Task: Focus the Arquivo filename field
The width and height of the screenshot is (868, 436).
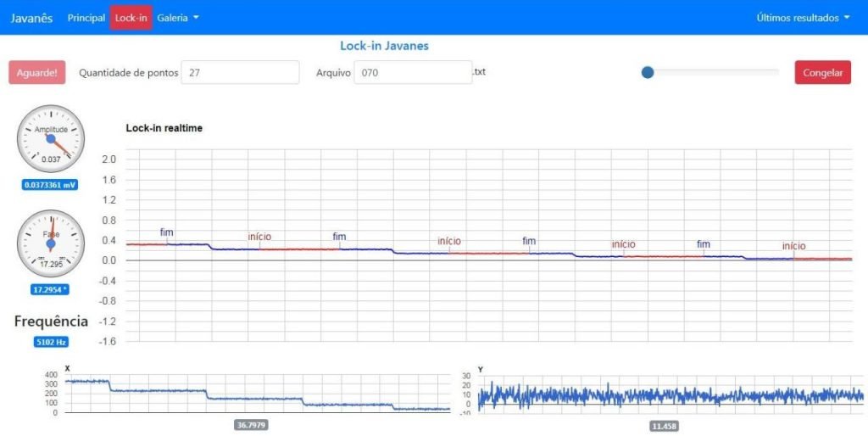Action: [x=412, y=72]
